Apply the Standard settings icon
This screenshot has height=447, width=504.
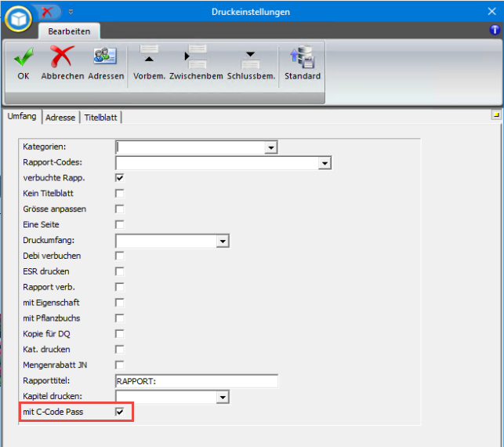302,57
